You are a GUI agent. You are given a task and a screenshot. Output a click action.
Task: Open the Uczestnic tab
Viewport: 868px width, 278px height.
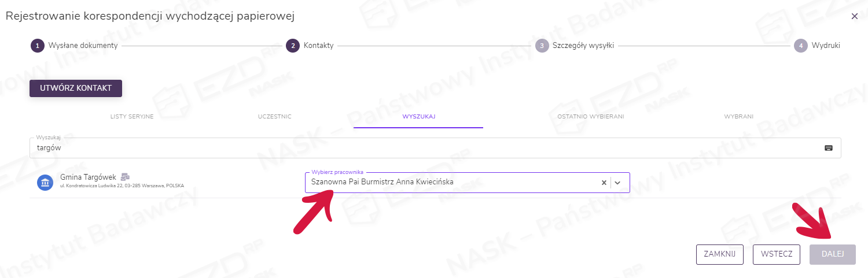275,117
